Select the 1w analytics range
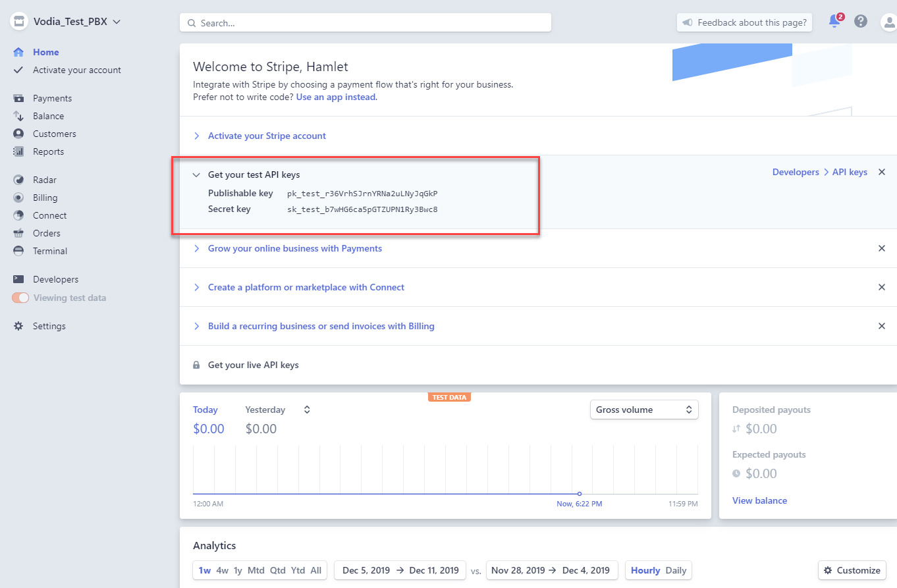The width and height of the screenshot is (897, 588). (205, 570)
